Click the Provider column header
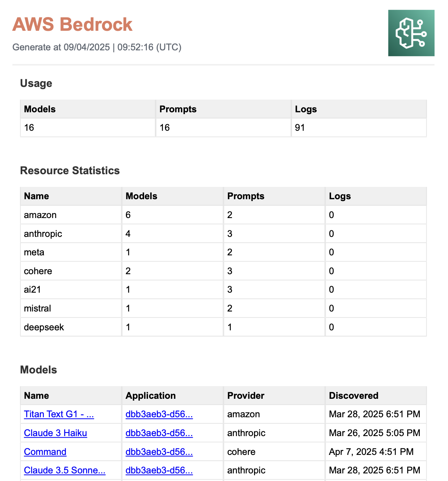Image resolution: width=448 pixels, height=481 pixels. [246, 396]
